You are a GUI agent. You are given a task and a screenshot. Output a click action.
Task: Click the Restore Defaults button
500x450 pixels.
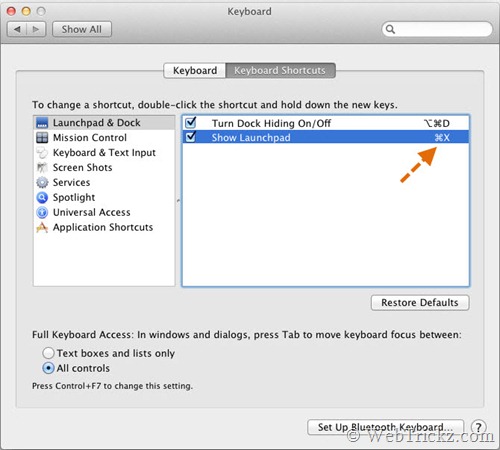(420, 303)
